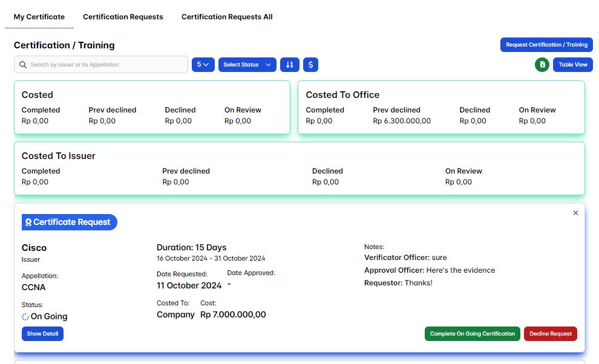
Task: Open the Certification Requests tab
Action: [x=123, y=17]
